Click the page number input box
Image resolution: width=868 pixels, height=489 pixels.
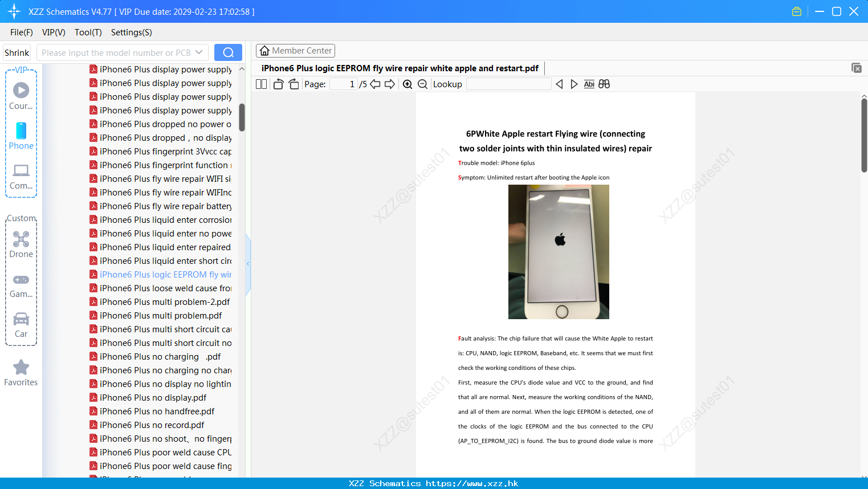[x=343, y=84]
